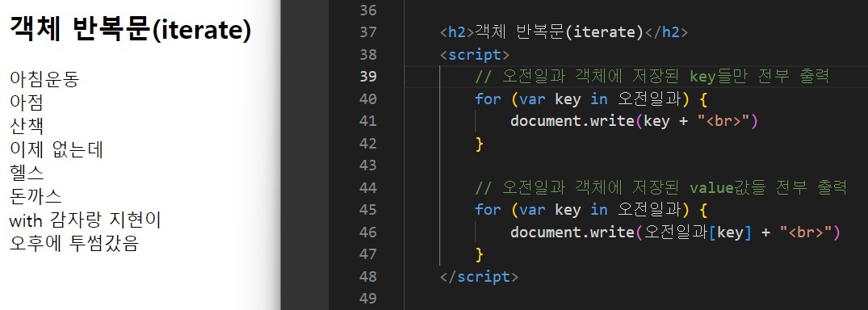The height and width of the screenshot is (310, 868).
Task: Click line number 39 in editor gutter
Action: 367,77
